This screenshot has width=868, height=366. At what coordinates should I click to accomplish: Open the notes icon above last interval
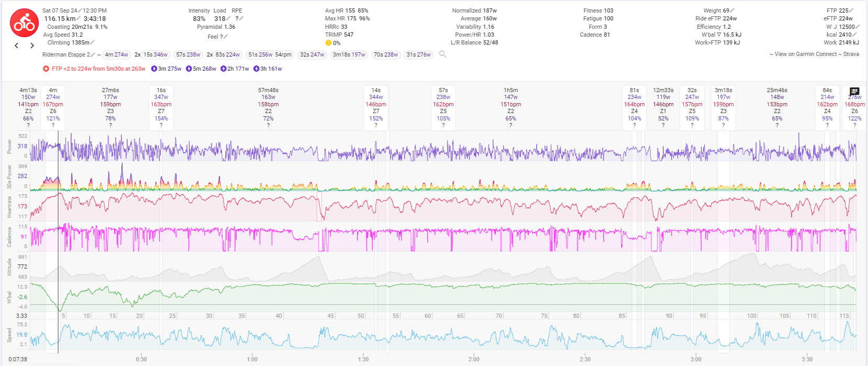click(854, 91)
